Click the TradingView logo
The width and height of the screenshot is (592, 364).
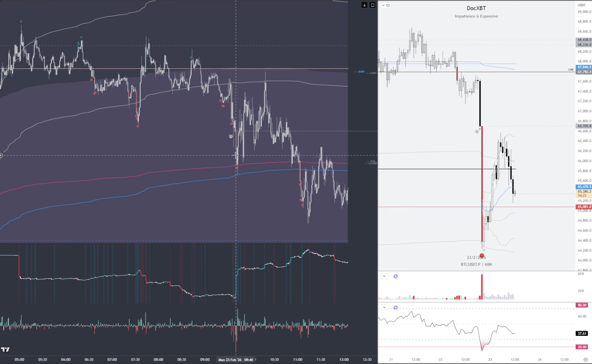5,349
